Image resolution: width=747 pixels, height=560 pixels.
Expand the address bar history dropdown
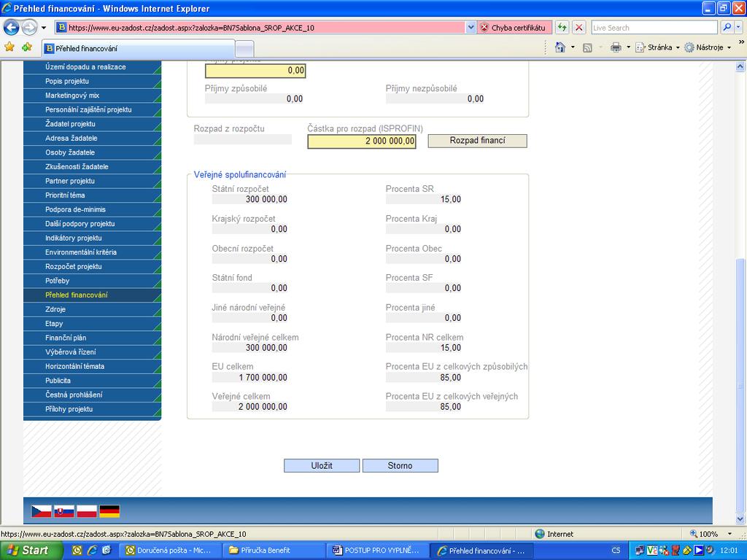pyautogui.click(x=471, y=28)
